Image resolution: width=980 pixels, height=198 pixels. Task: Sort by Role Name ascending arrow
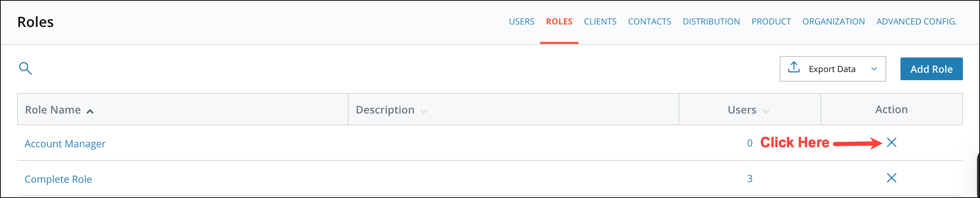click(90, 111)
